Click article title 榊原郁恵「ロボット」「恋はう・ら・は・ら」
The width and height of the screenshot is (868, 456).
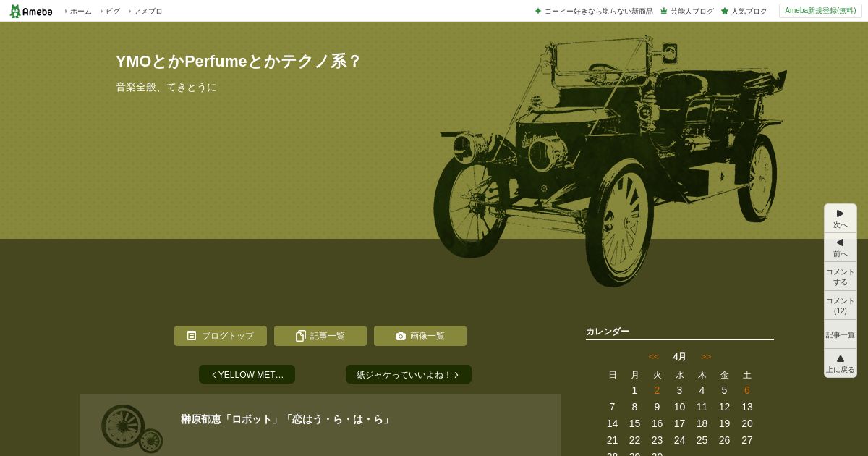click(286, 419)
